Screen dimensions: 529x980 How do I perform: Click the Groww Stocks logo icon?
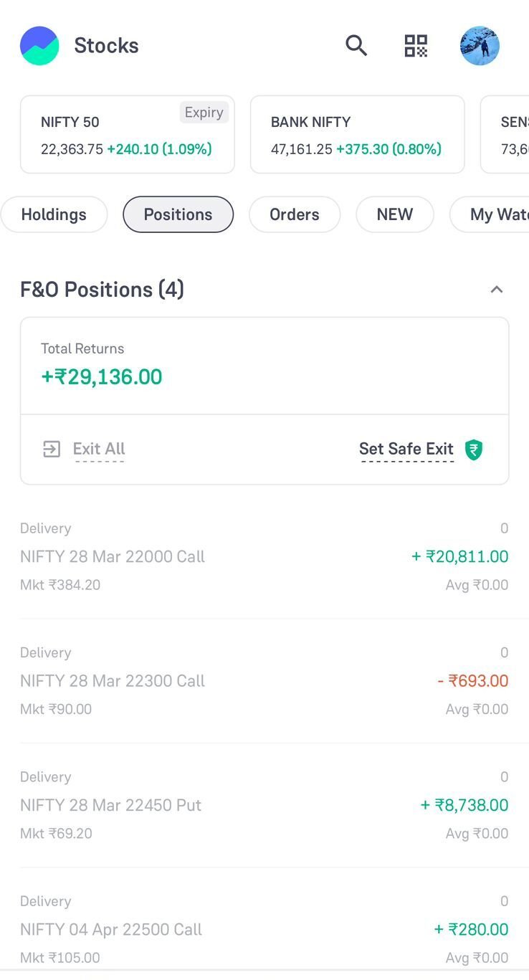(39, 46)
